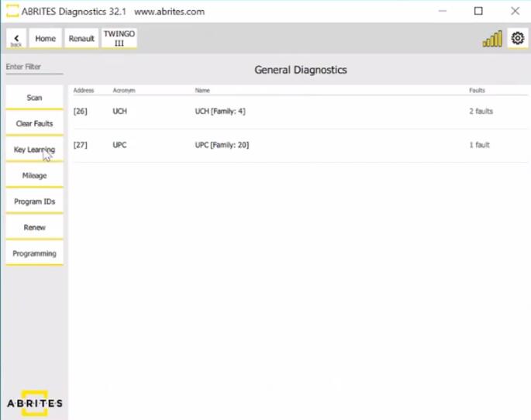Click the ABRITES logo in title bar
The height and width of the screenshot is (420, 531).
click(x=12, y=11)
